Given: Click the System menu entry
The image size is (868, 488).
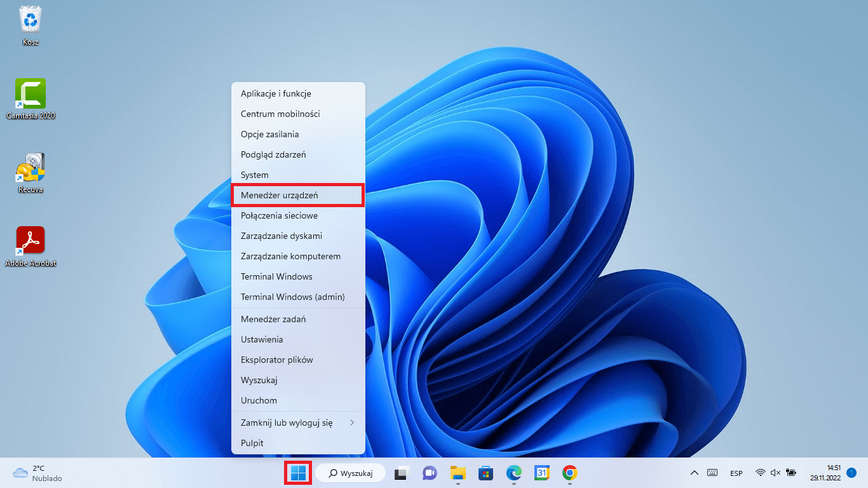Looking at the screenshot, I should [298, 175].
